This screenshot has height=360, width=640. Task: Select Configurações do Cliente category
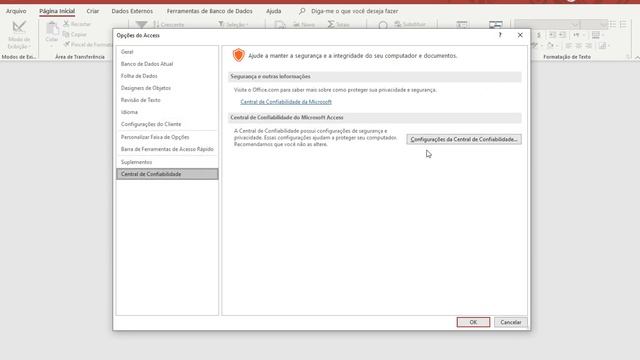point(167,124)
